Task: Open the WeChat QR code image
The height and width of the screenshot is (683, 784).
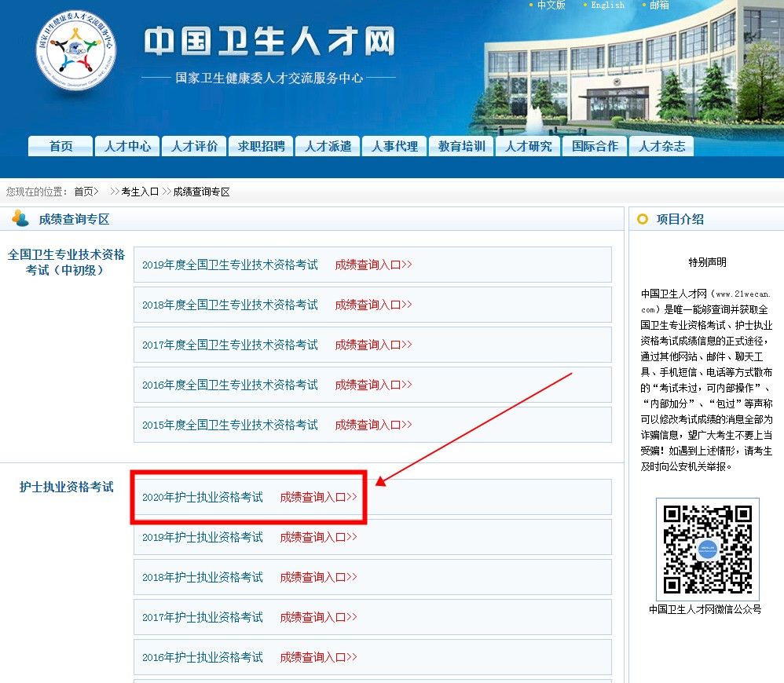Action: (x=708, y=549)
